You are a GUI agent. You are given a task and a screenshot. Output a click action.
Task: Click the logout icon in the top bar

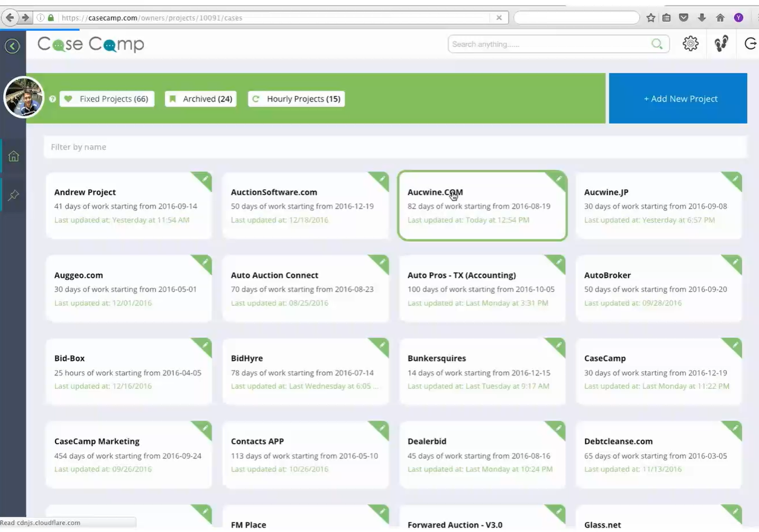pos(750,43)
